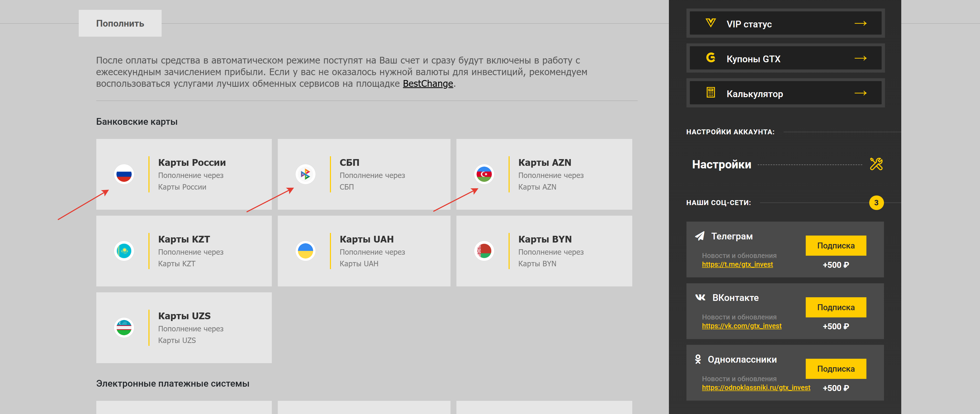
Task: Click НАСТРОЙКИ АККАУНТА heading
Action: pos(730,132)
